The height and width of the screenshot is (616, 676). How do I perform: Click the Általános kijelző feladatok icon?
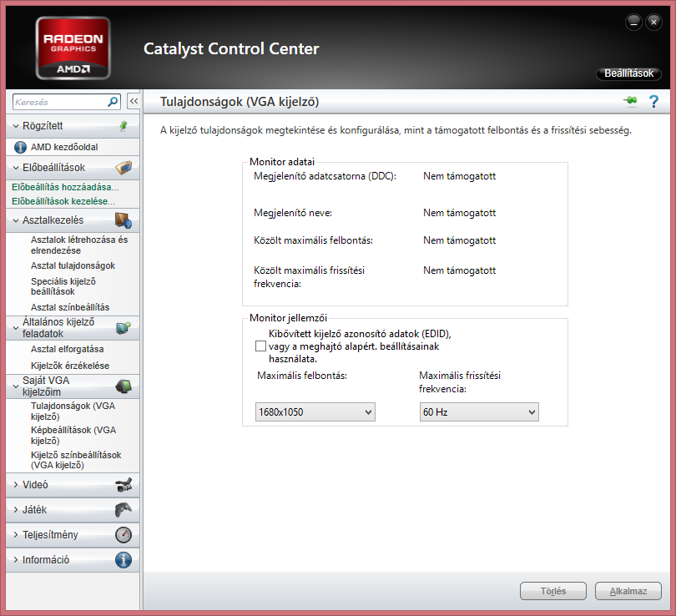(x=124, y=328)
